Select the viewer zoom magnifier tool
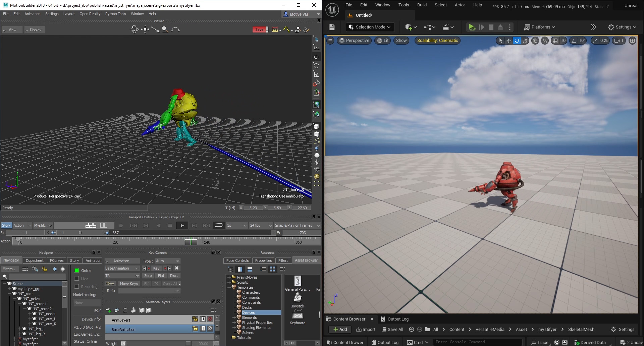644x346 pixels. [165, 30]
